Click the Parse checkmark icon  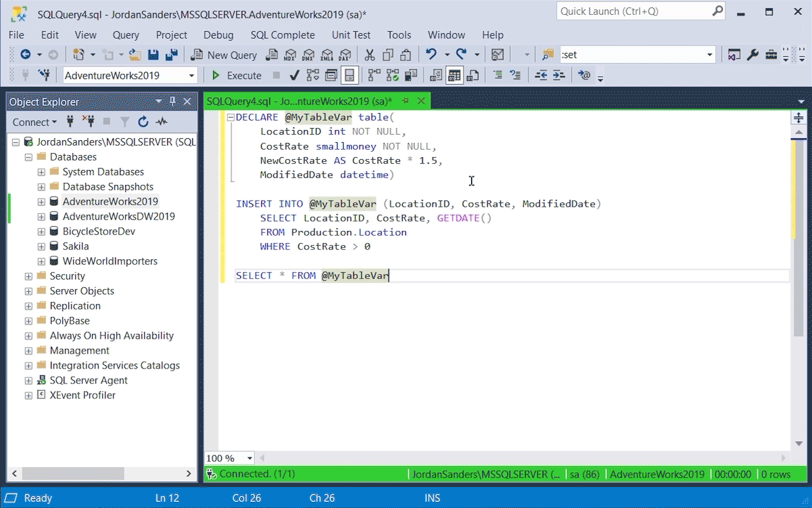(294, 75)
